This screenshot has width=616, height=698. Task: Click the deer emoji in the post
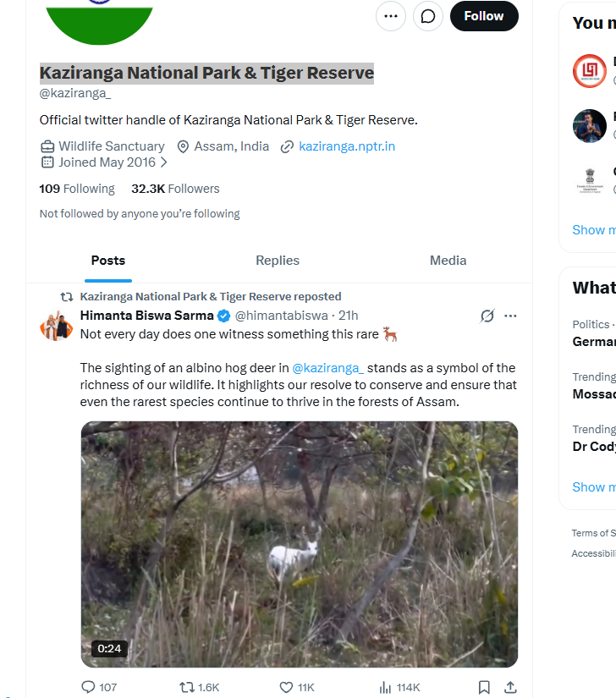pyautogui.click(x=390, y=334)
